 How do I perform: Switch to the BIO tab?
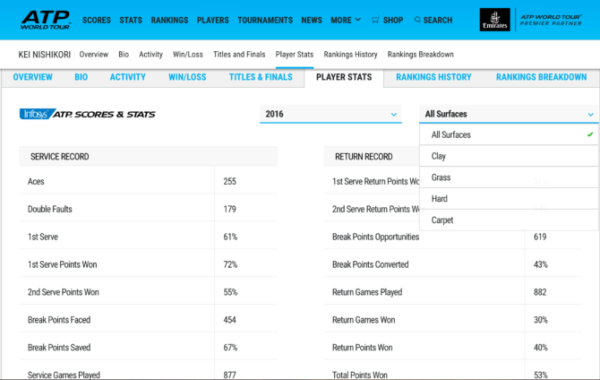81,77
